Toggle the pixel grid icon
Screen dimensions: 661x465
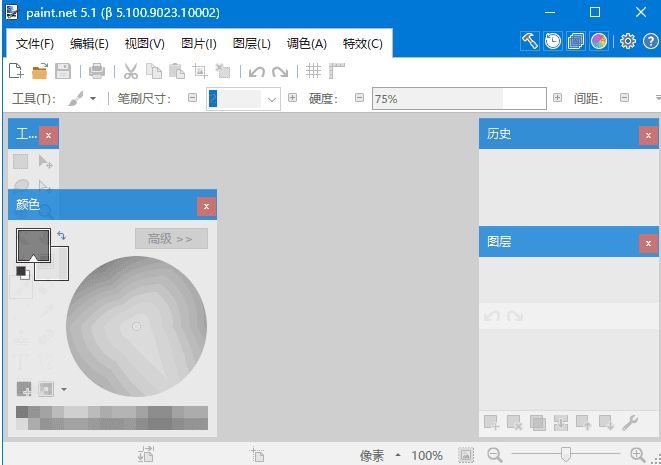pos(313,71)
